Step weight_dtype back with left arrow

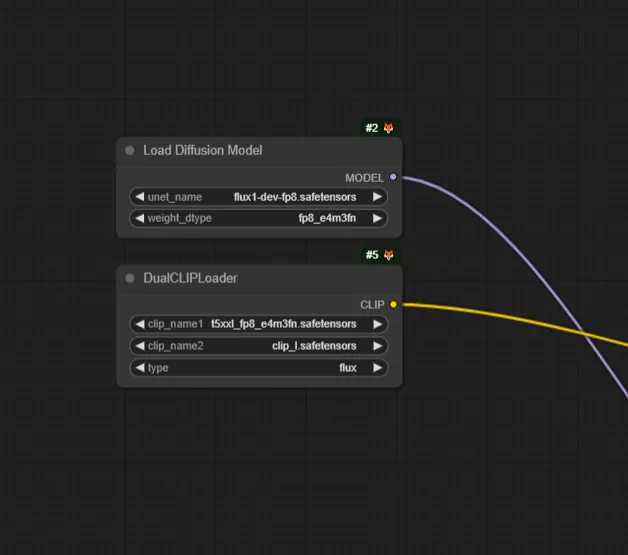coord(140,218)
